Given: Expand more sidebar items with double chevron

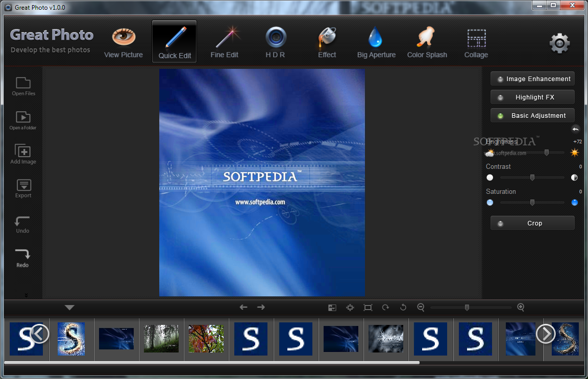Looking at the screenshot, I should [x=26, y=295].
